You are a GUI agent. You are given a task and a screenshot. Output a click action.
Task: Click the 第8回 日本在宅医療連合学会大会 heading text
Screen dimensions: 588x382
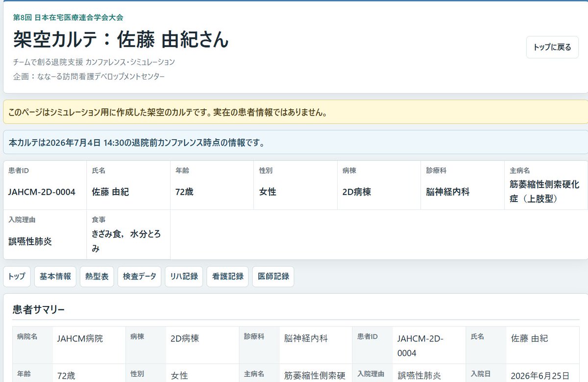coord(68,17)
